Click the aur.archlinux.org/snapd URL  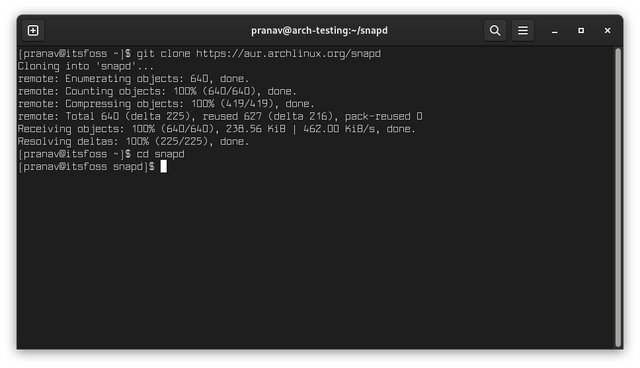click(288, 54)
